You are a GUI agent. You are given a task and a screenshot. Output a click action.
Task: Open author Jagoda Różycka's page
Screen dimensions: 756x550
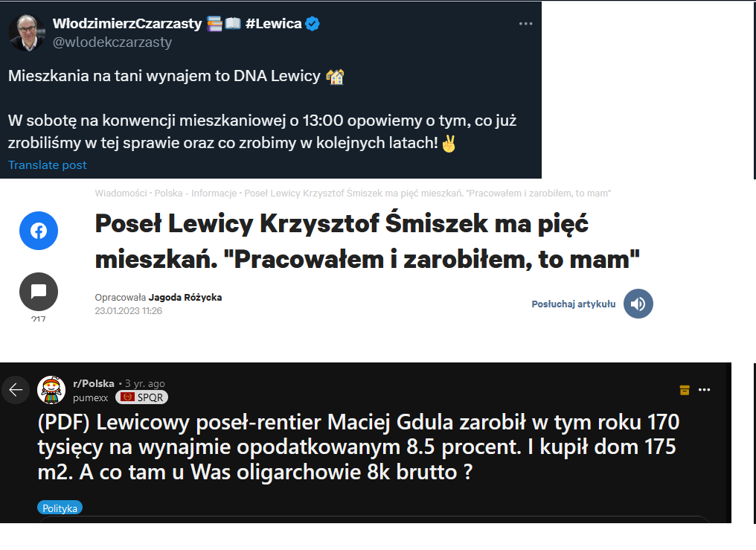pos(185,298)
